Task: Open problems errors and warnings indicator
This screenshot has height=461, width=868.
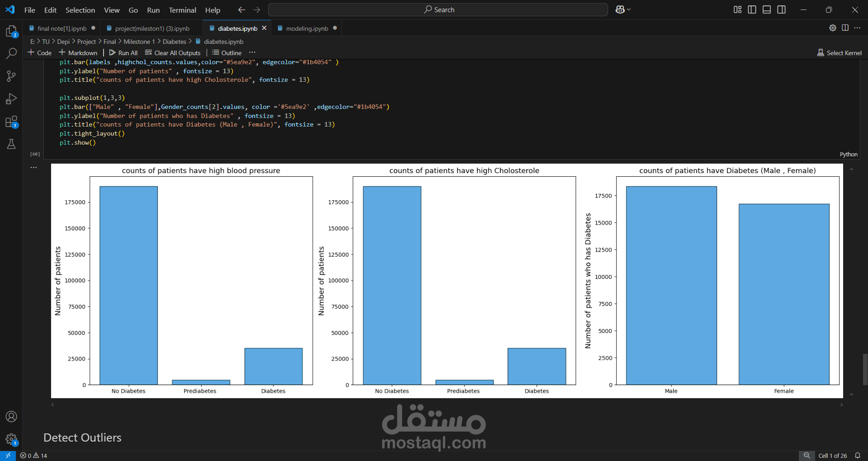Action: click(33, 456)
